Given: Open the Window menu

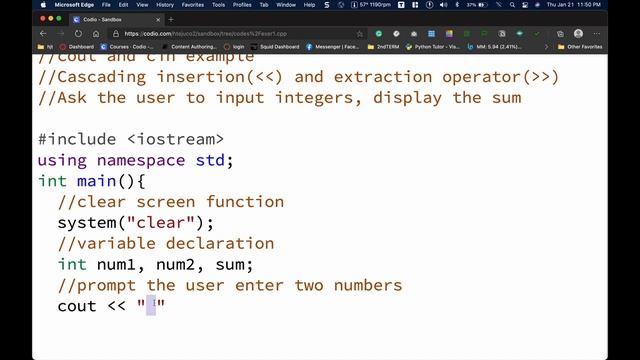Looking at the screenshot, I should (286, 5).
